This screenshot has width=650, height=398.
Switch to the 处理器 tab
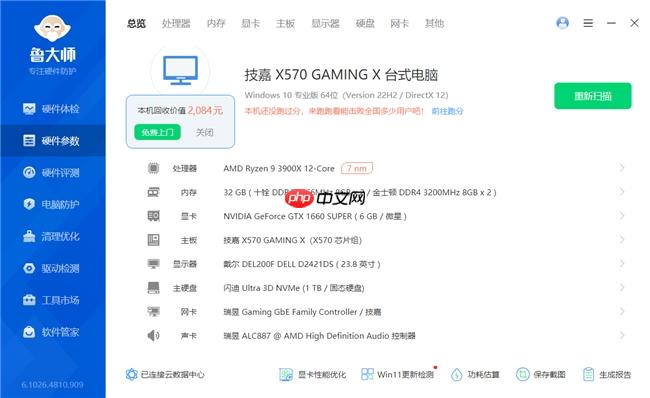pyautogui.click(x=176, y=24)
